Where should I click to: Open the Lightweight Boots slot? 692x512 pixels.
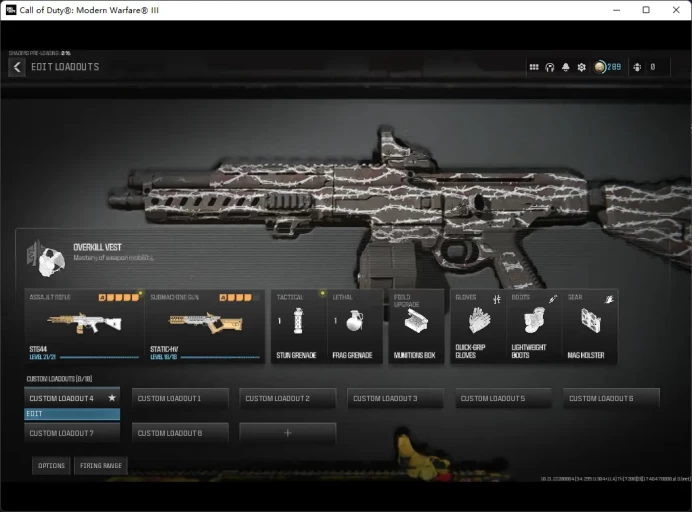click(534, 327)
